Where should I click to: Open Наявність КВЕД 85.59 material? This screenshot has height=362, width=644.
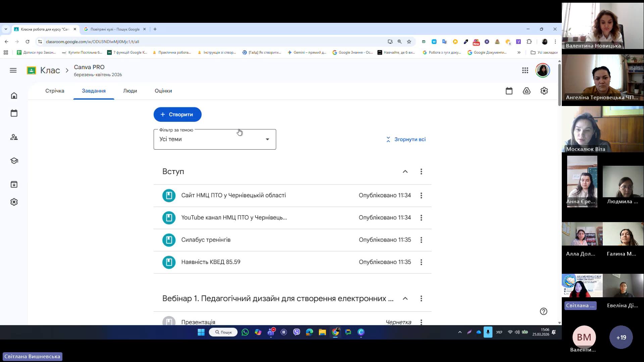tap(211, 262)
